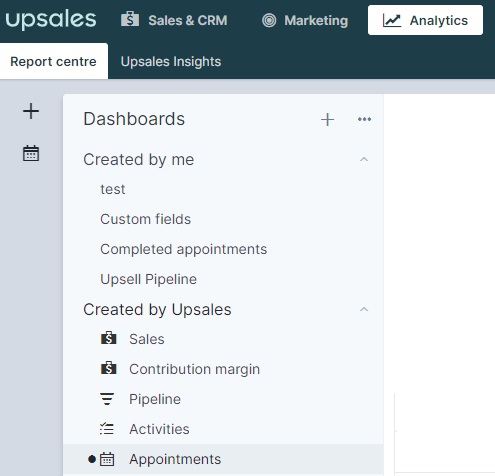The image size is (495, 476).
Task: Open the Custom fields dashboard
Action: click(x=145, y=219)
